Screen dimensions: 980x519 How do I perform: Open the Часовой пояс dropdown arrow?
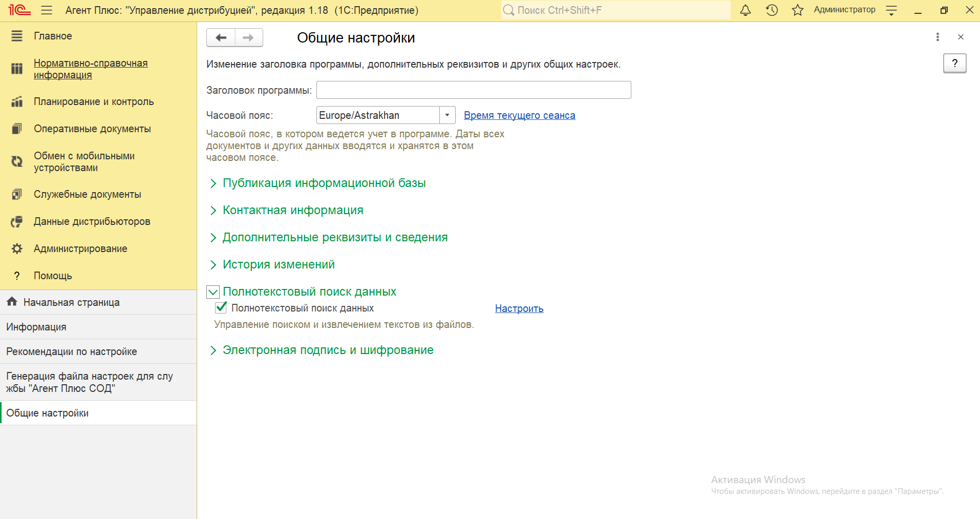pyautogui.click(x=447, y=115)
